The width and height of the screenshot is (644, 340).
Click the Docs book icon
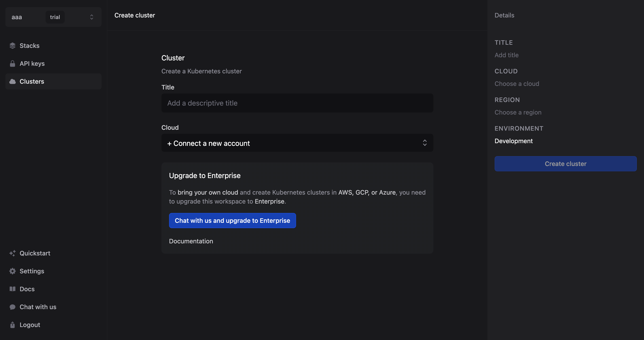click(x=13, y=289)
